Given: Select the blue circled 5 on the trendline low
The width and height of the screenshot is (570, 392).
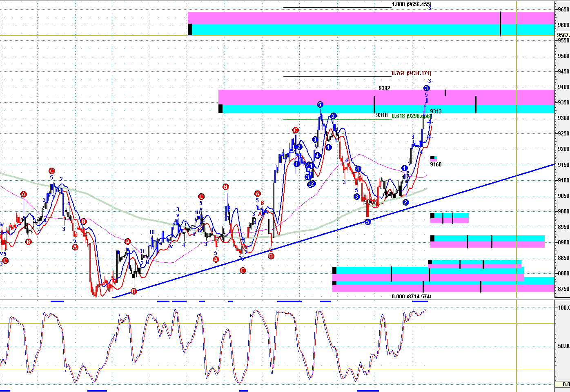Looking at the screenshot, I should (367, 222).
